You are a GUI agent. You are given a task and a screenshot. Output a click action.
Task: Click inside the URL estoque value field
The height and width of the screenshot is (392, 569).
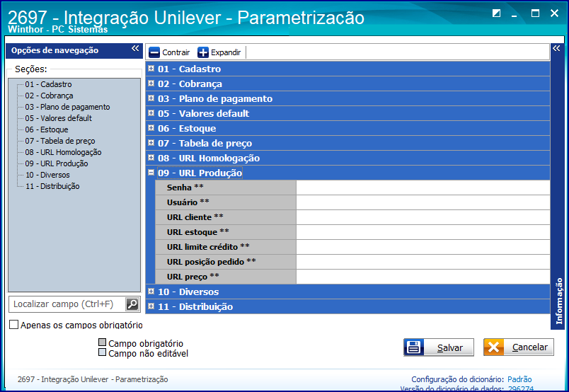click(423, 232)
